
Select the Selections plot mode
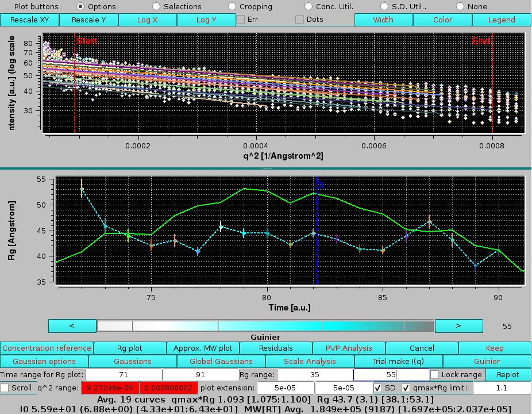click(156, 6)
